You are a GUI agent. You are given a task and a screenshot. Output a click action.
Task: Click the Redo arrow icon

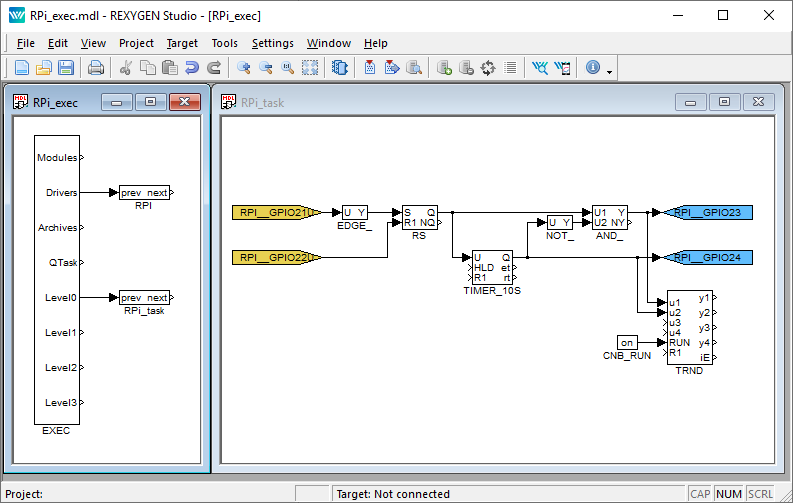(x=214, y=68)
